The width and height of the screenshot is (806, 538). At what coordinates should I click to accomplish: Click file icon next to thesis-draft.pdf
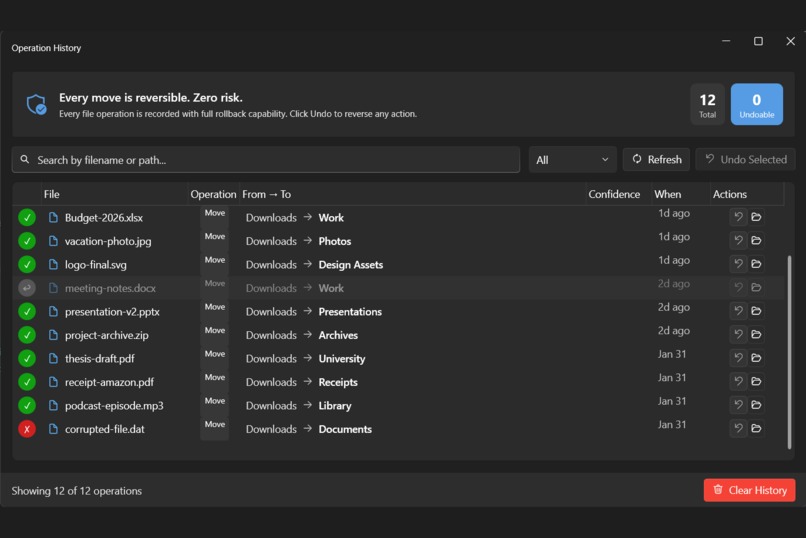click(x=53, y=359)
